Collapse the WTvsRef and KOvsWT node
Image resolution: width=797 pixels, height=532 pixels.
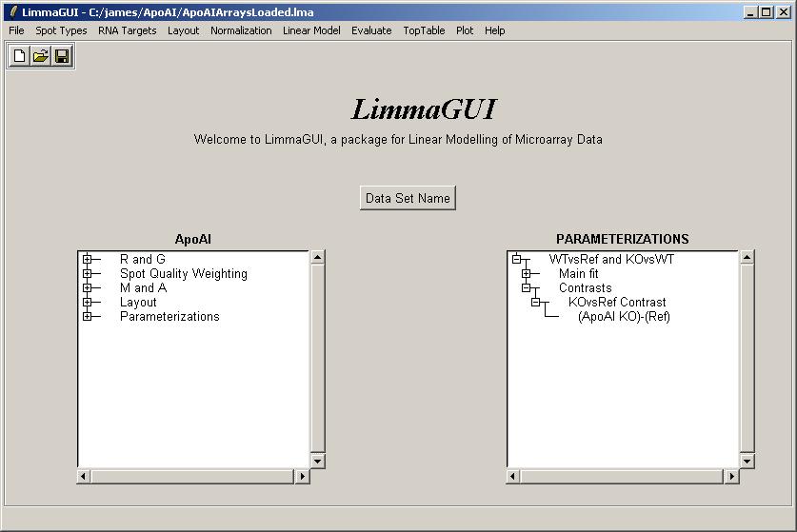517,259
